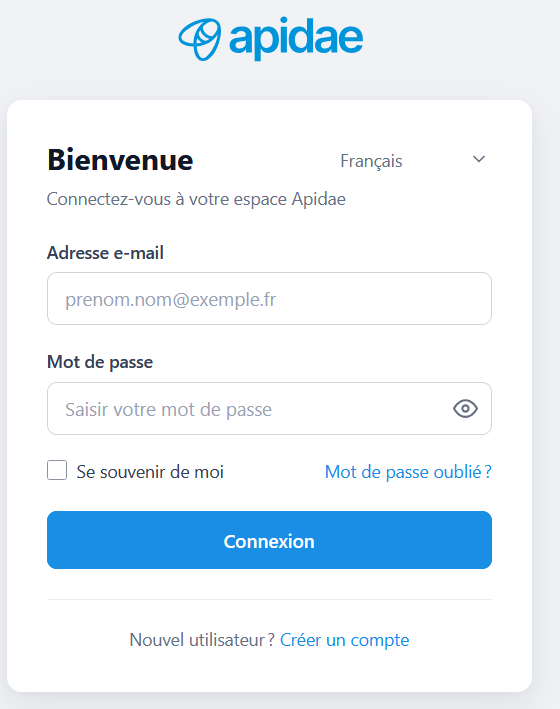
Task: Click the Nouvel utilisateur text
Action: tap(202, 640)
